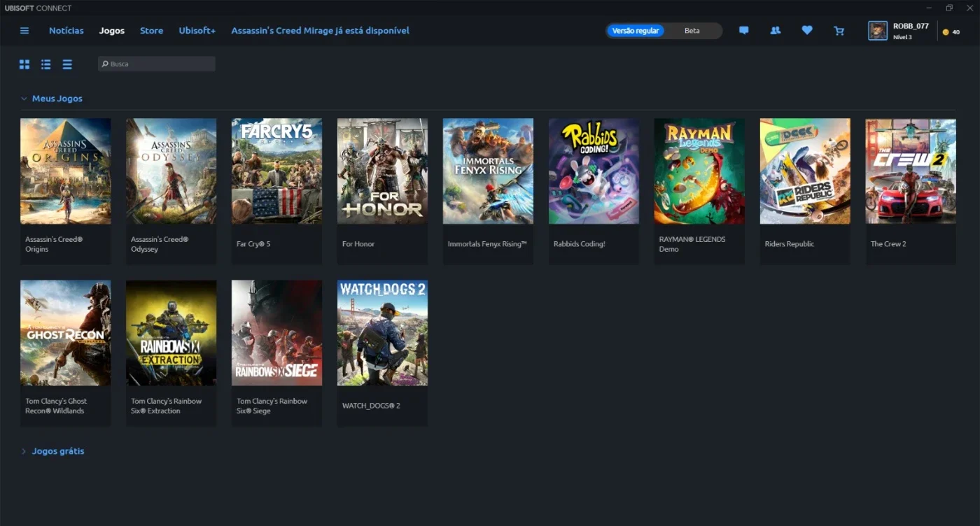The height and width of the screenshot is (526, 980).
Task: Switch to large grid view
Action: click(24, 64)
